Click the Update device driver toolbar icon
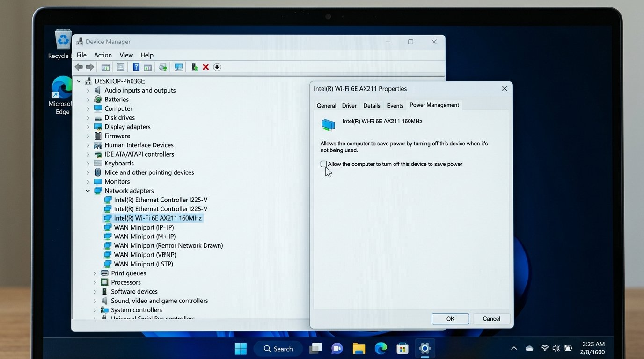The width and height of the screenshot is (644, 359). coord(163,67)
